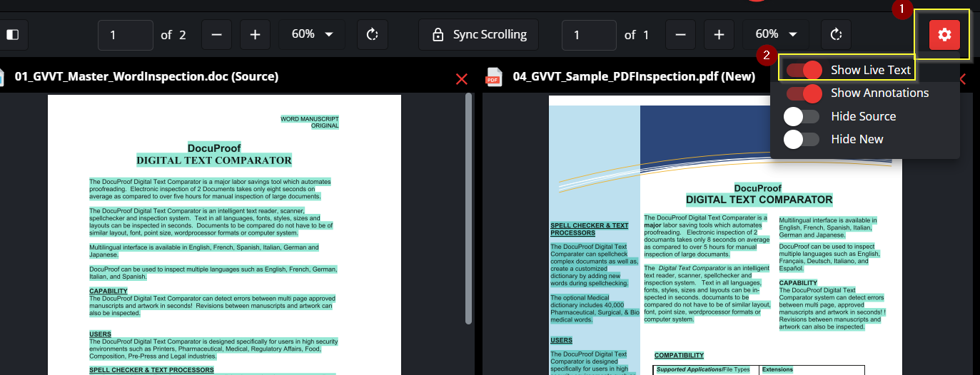Open the new document 60% zoom dropdown
Screen dimensions: 980x375
pyautogui.click(x=776, y=35)
